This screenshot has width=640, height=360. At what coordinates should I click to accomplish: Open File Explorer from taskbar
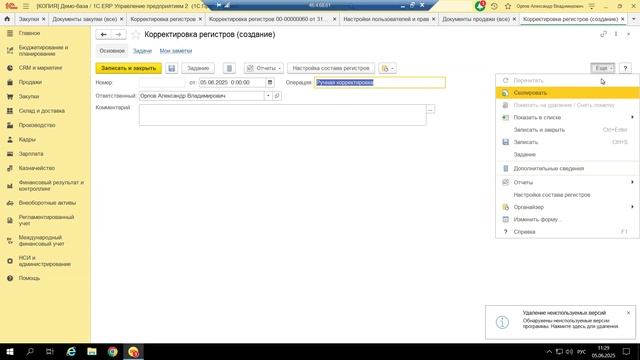[92, 351]
